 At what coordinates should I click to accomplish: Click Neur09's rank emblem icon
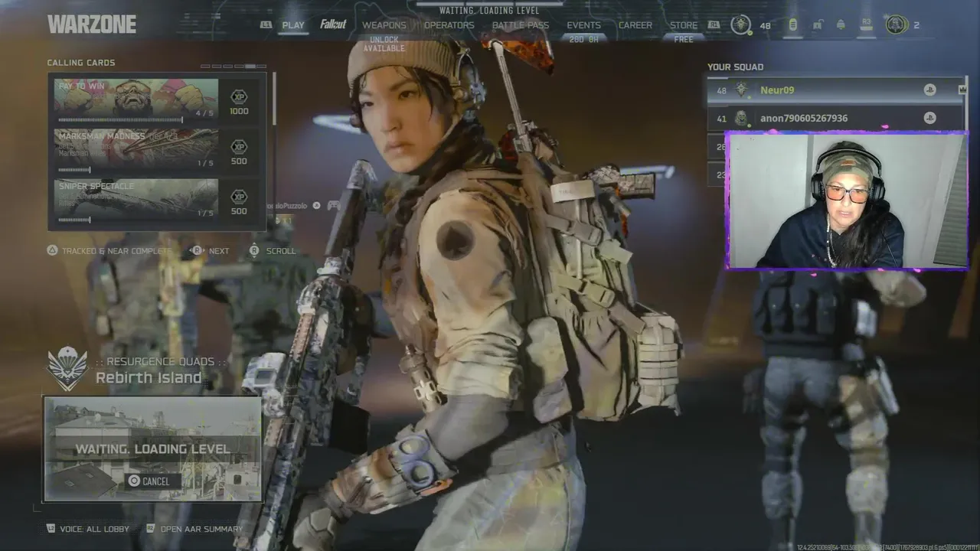tap(741, 90)
